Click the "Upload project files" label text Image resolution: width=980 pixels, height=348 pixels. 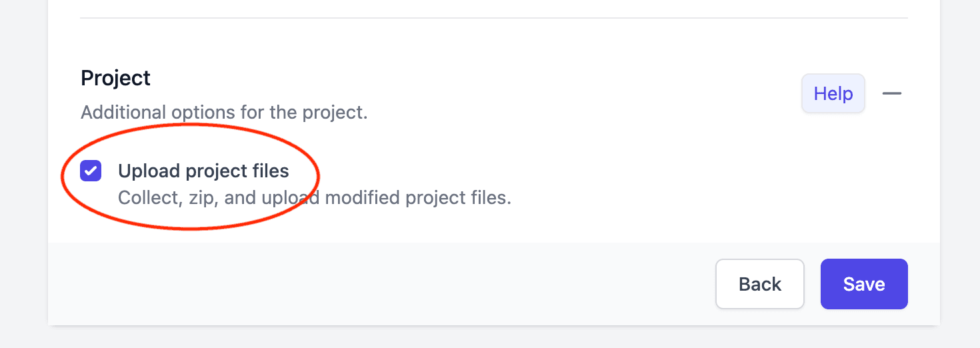click(203, 171)
